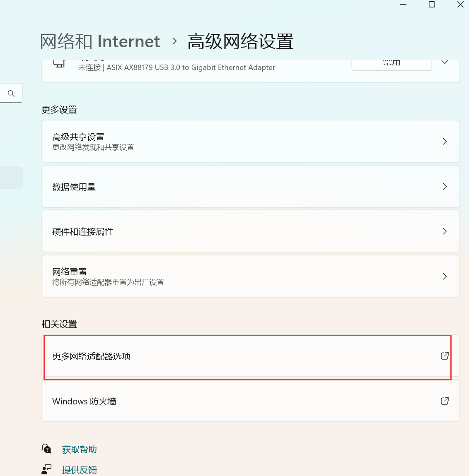Expand the ASIX AX88179 adapter details chevron
Screen dimensions: 469x476
(x=444, y=62)
